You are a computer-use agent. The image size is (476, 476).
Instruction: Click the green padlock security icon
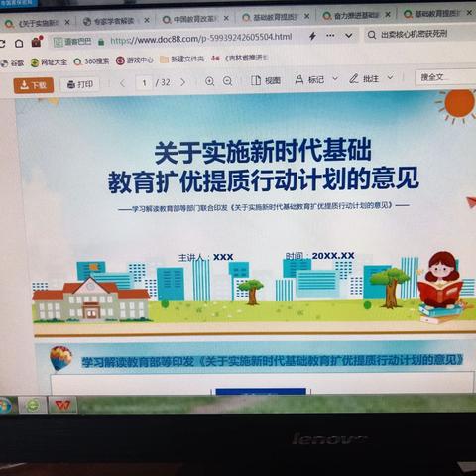(x=101, y=42)
